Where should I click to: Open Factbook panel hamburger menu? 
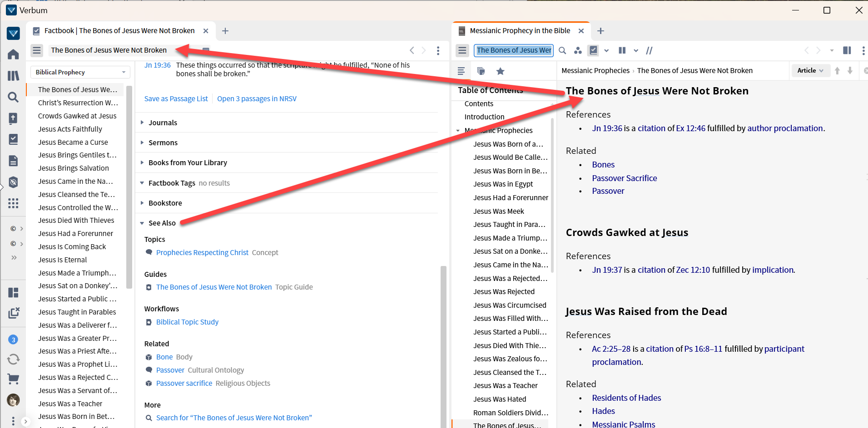pyautogui.click(x=37, y=50)
